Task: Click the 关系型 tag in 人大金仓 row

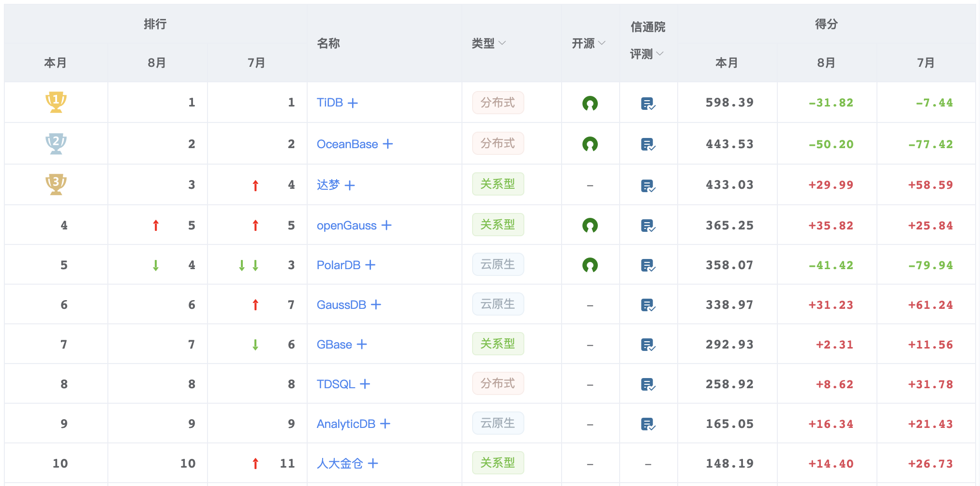Action: (498, 463)
